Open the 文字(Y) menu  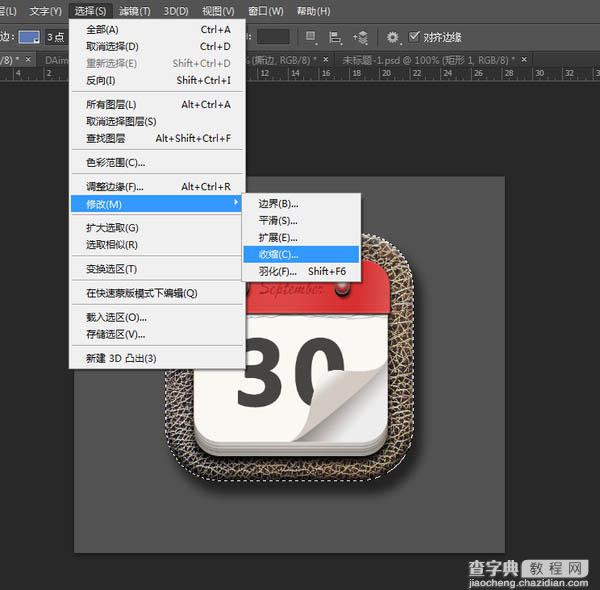[46, 11]
